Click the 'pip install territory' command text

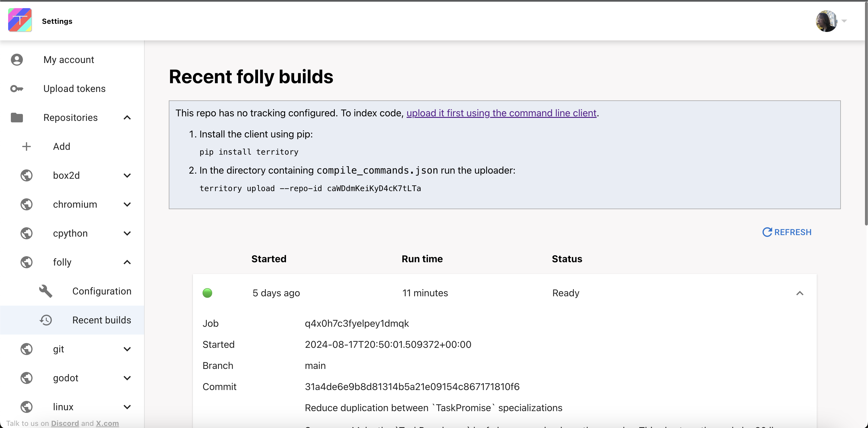249,152
